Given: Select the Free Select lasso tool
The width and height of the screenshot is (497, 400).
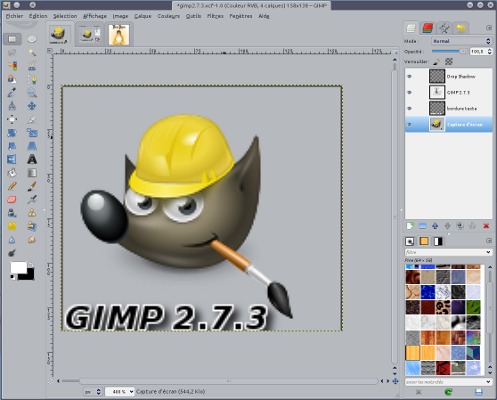Looking at the screenshot, I should pos(12,53).
